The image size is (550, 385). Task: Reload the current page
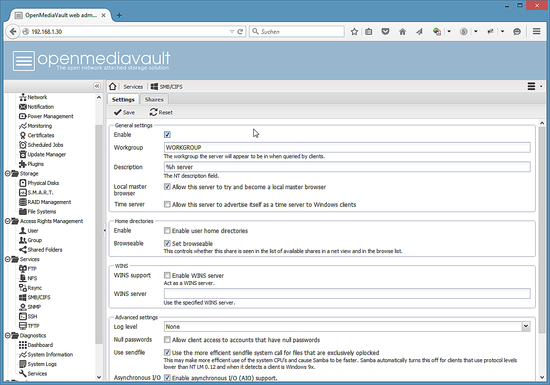240,32
